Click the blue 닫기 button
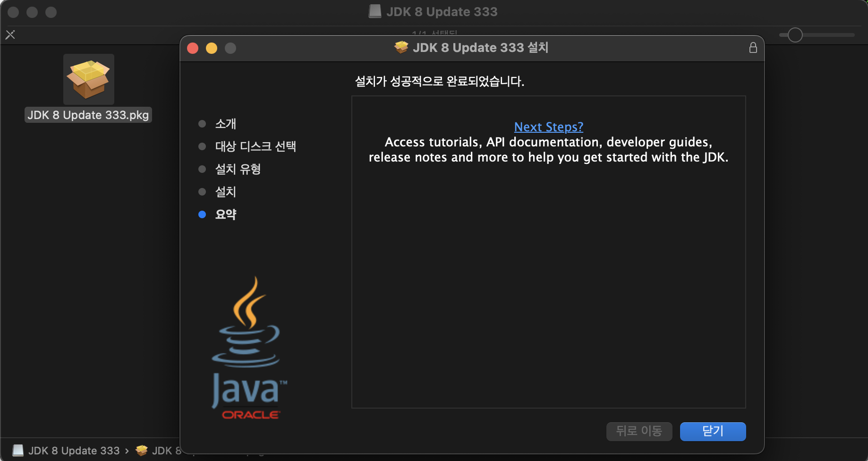The width and height of the screenshot is (868, 461). (713, 431)
